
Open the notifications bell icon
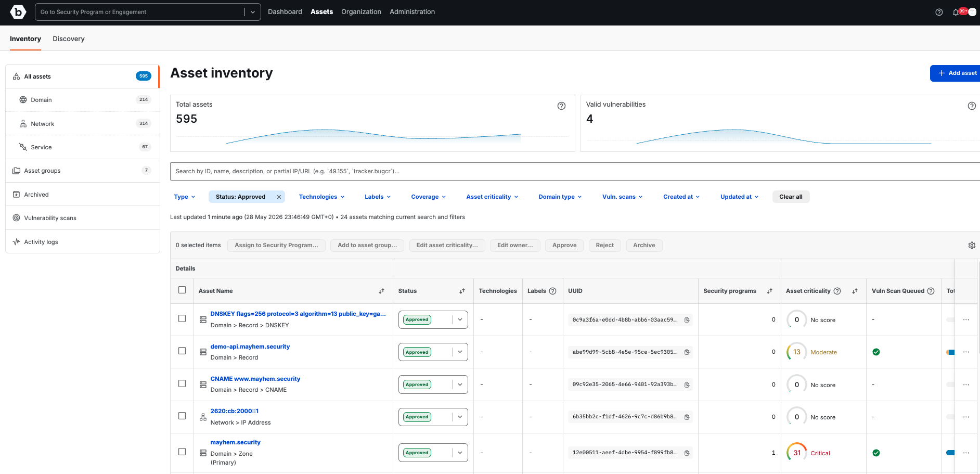956,12
